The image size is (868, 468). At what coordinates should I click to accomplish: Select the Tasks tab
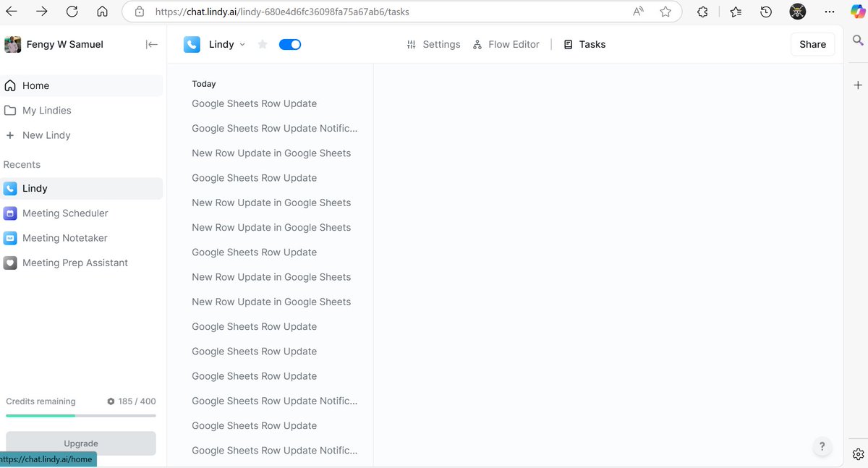coord(584,44)
